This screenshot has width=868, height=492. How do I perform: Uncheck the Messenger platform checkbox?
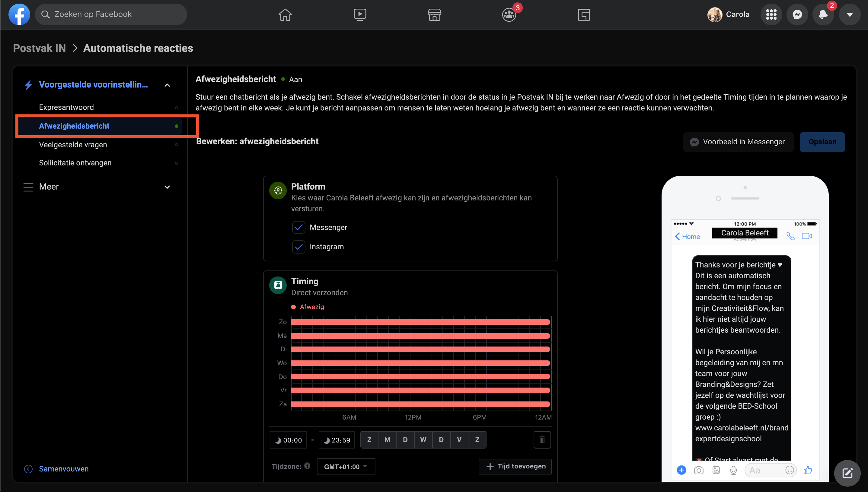(298, 227)
